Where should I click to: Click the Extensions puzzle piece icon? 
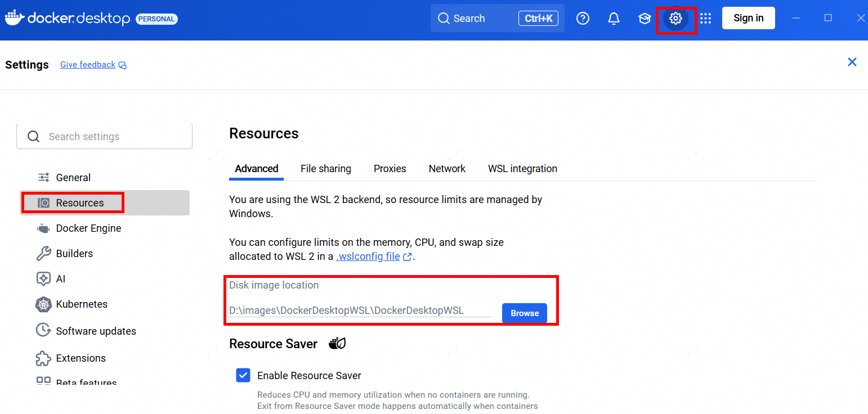pyautogui.click(x=43, y=358)
